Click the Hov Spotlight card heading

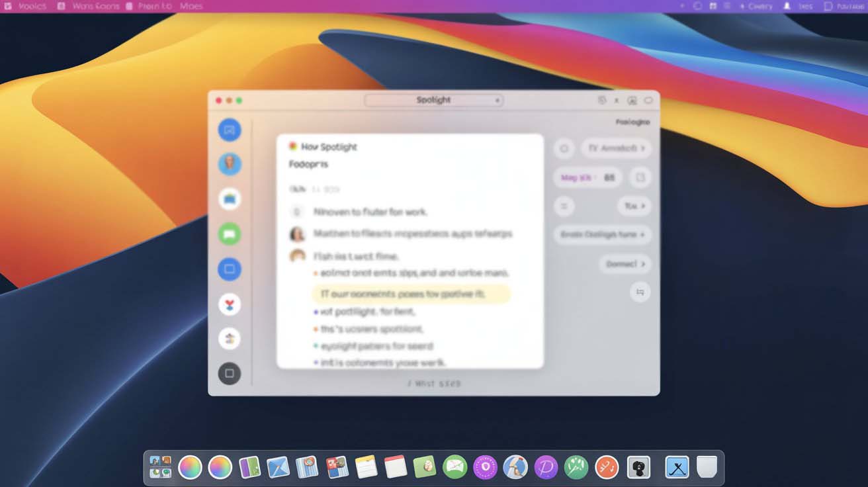(x=329, y=147)
